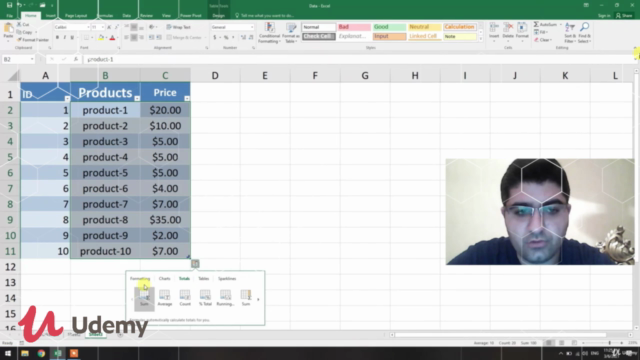Toggle Center horizontal alignment
This screenshot has width=640, height=360.
pyautogui.click(x=134, y=38)
